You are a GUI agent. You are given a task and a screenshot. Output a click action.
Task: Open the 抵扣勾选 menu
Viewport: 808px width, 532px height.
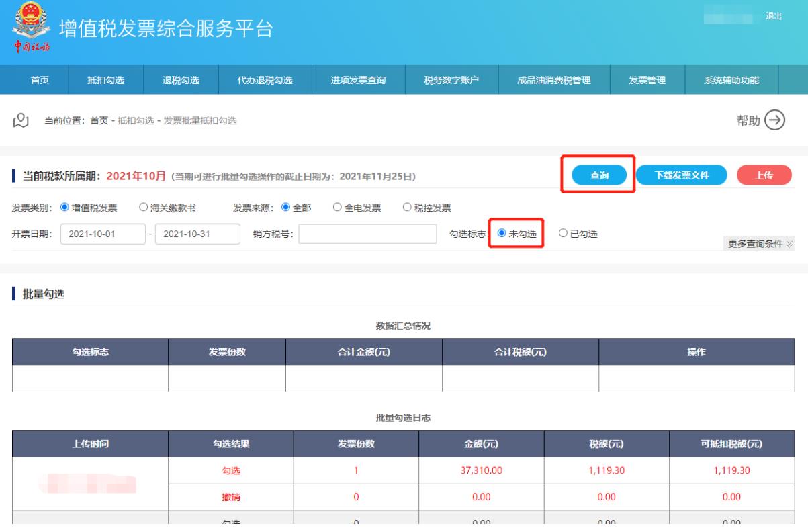pyautogui.click(x=105, y=81)
